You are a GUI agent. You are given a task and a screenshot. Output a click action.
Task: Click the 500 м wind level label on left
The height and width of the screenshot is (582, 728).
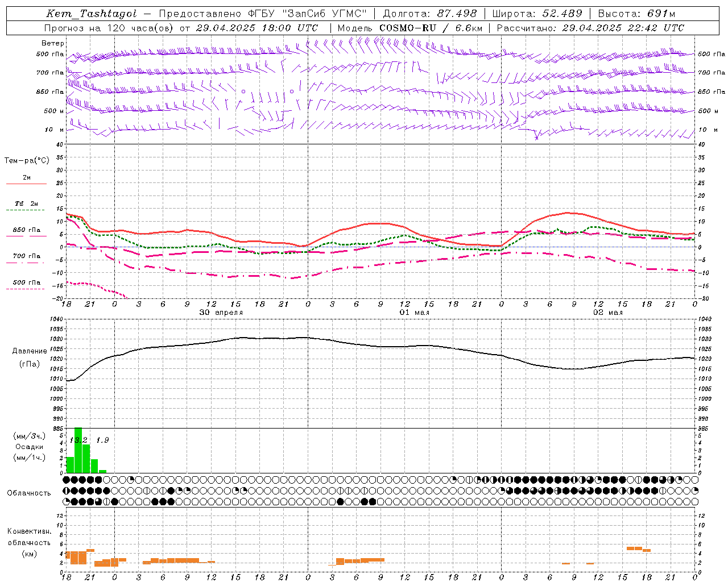click(x=55, y=111)
